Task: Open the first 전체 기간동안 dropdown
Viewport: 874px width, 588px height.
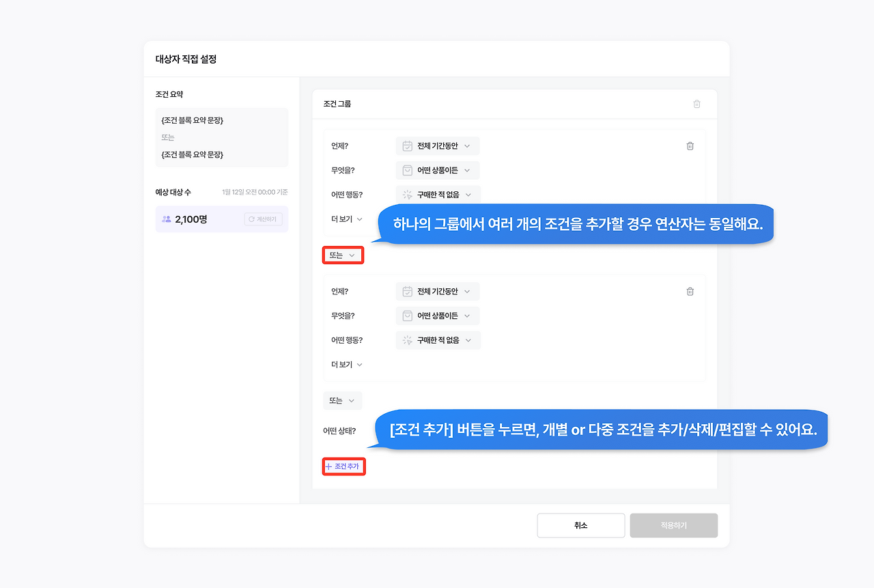Action: (437, 145)
